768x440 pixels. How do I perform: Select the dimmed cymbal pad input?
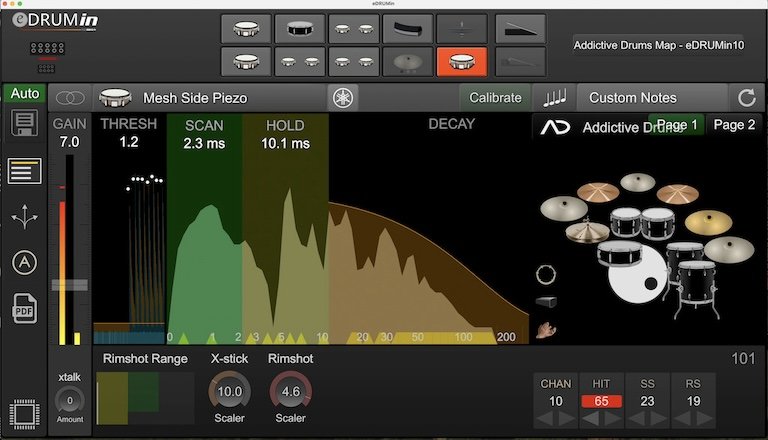(408, 62)
